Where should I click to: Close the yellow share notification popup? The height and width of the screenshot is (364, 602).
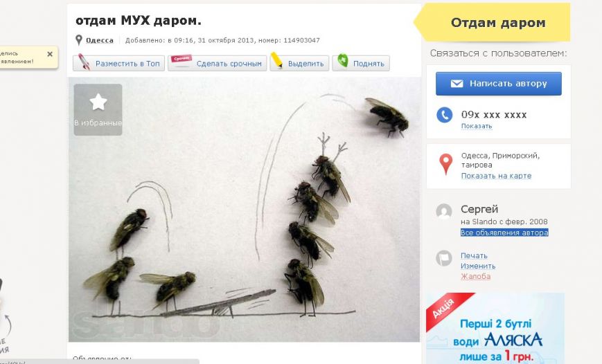click(49, 54)
